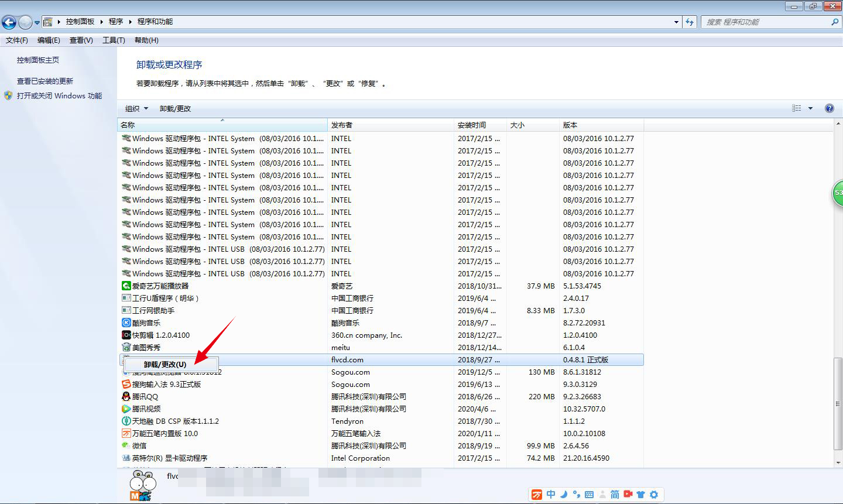The width and height of the screenshot is (843, 504).
Task: Expand the 程序 breadcrumb arrow
Action: (x=130, y=22)
